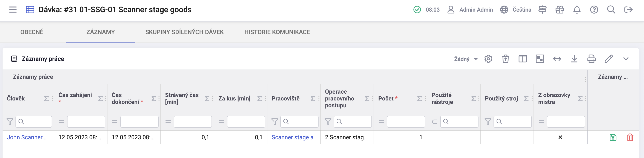Viewport: 644px width, 158px height.
Task: Change language from Čeština
Action: (x=515, y=10)
